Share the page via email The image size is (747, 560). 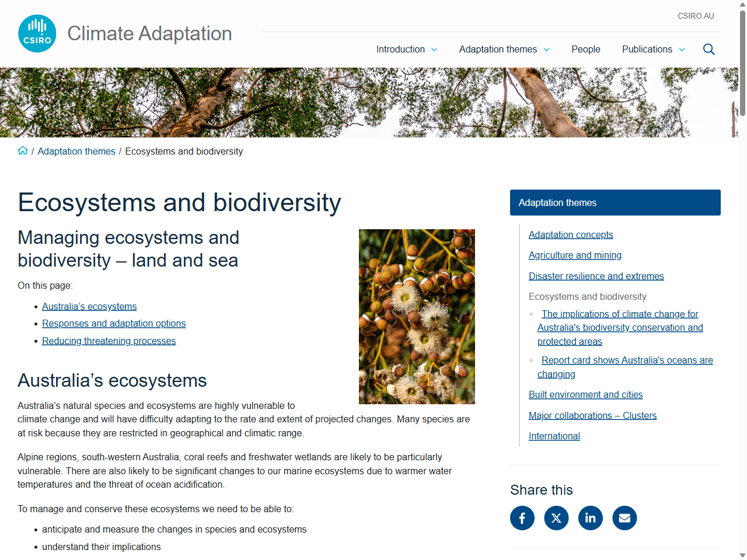624,518
